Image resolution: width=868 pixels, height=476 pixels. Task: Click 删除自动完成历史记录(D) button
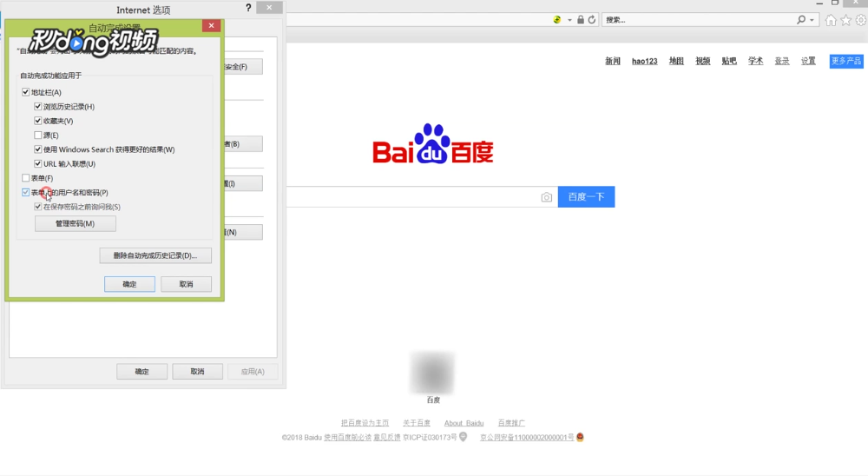155,255
